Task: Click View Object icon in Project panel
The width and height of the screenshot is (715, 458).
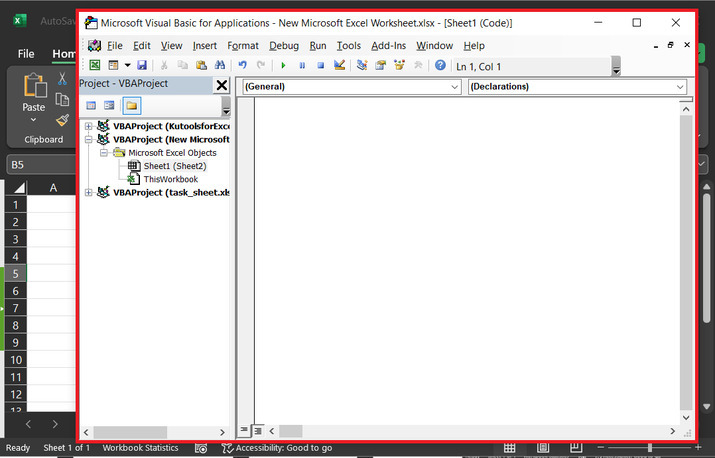Action: 109,105
